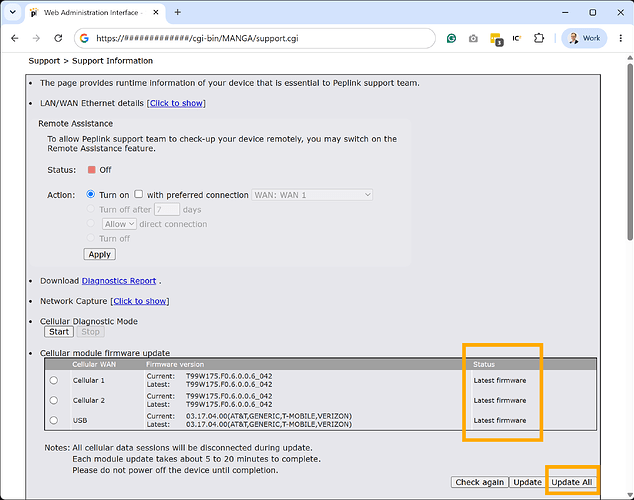Minimize the browser window
The height and width of the screenshot is (500, 634).
click(565, 13)
